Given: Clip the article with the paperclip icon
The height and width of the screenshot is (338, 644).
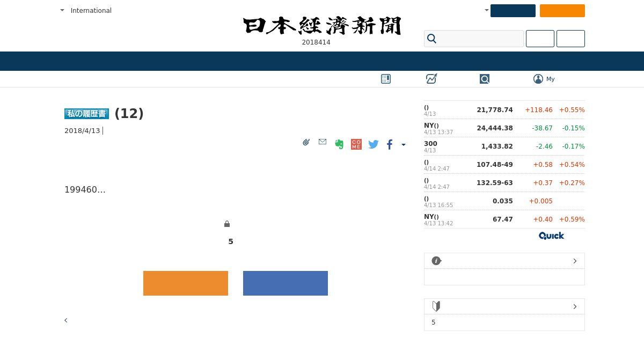Looking at the screenshot, I should click(x=306, y=142).
